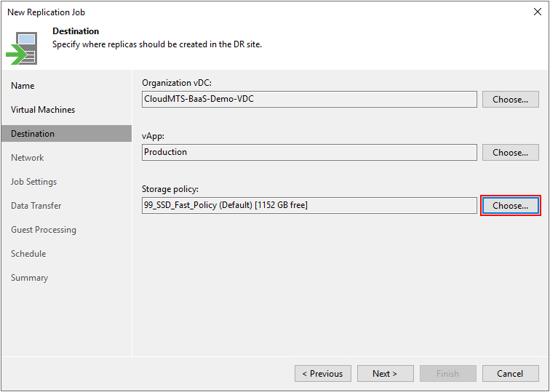Viewport: 550px width, 392px height.
Task: Switch to Data Transfer step
Action: click(36, 206)
